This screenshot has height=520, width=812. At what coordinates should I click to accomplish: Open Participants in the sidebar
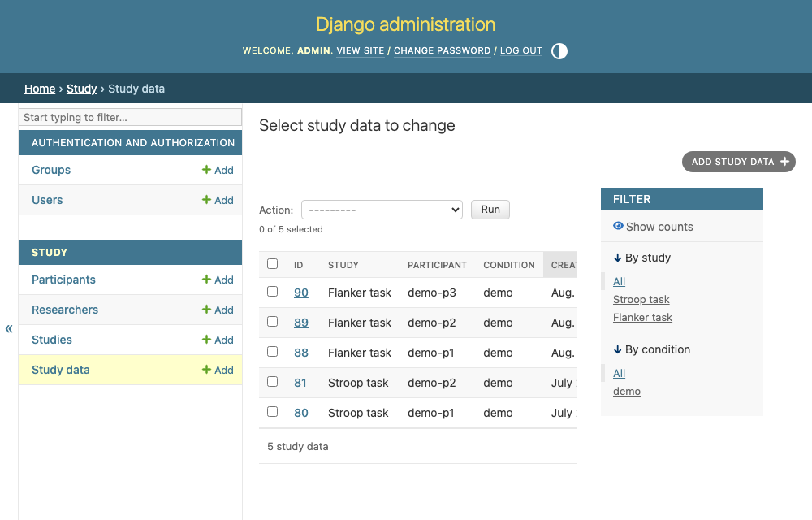tap(63, 279)
